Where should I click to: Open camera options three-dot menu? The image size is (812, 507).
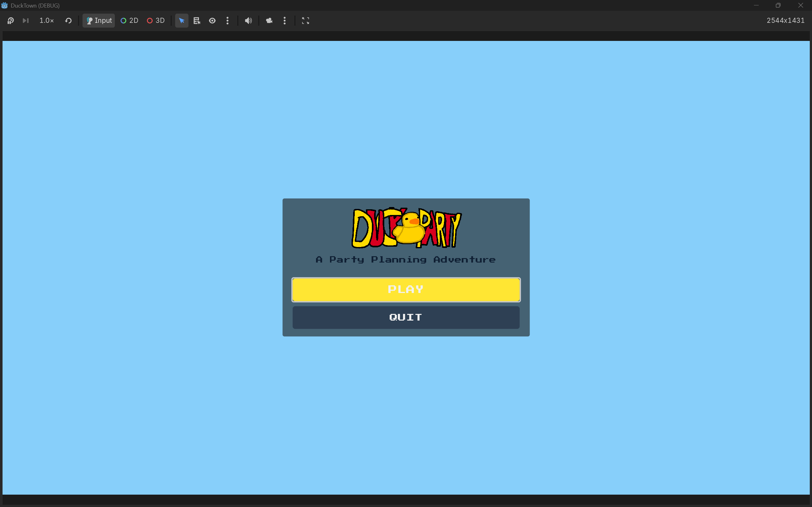click(x=285, y=21)
